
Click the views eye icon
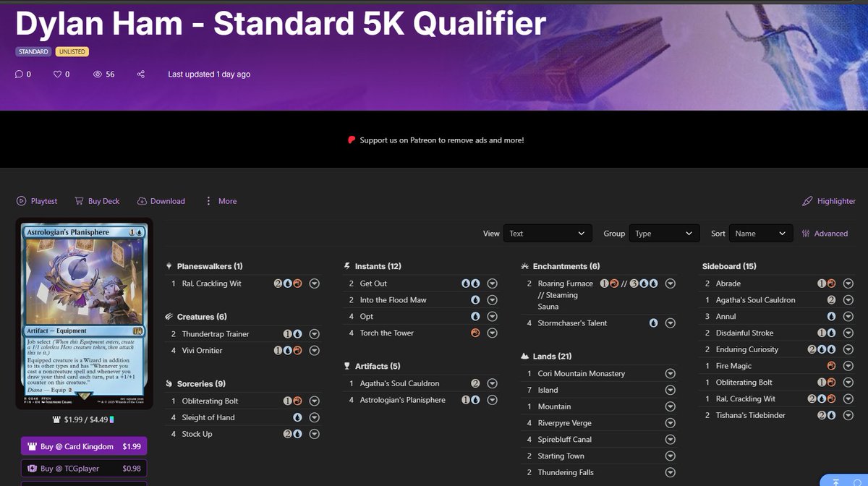[98, 74]
